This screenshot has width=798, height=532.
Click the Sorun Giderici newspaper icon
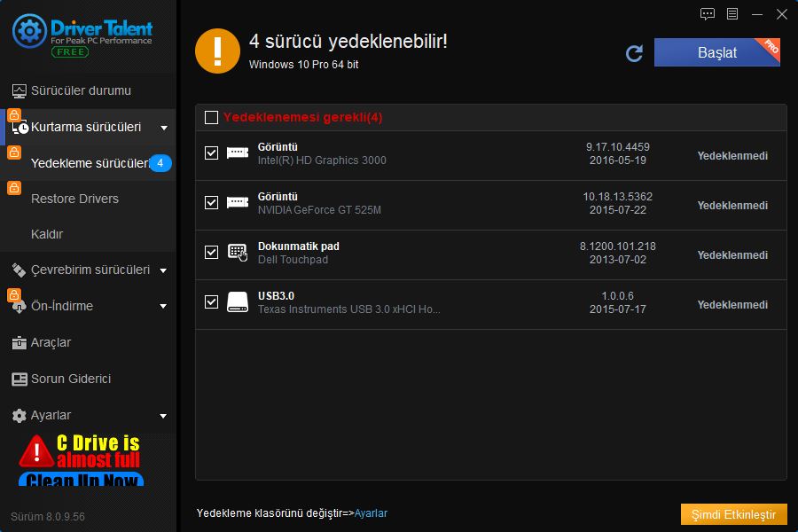pyautogui.click(x=20, y=379)
